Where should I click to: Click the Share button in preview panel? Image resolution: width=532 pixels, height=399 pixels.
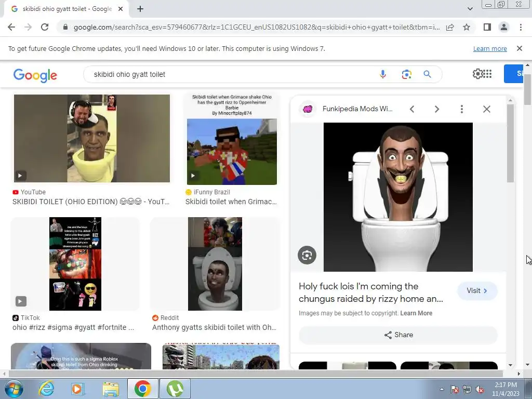pos(398,335)
